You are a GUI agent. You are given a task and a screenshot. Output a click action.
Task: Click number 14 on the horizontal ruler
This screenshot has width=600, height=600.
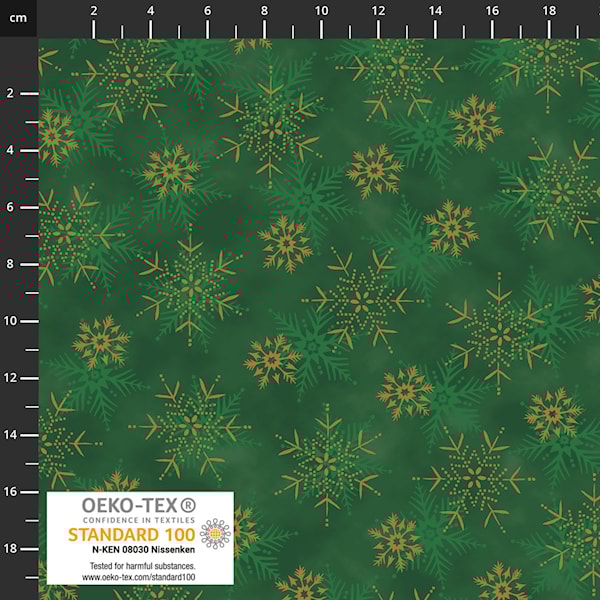tap(435, 10)
